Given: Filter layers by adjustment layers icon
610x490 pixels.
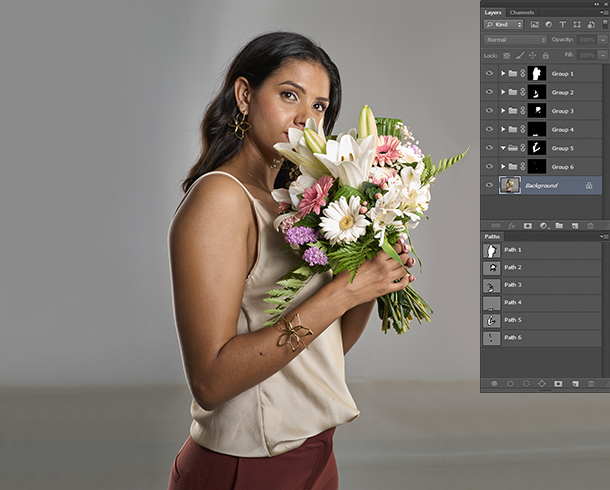Looking at the screenshot, I should click(x=549, y=24).
